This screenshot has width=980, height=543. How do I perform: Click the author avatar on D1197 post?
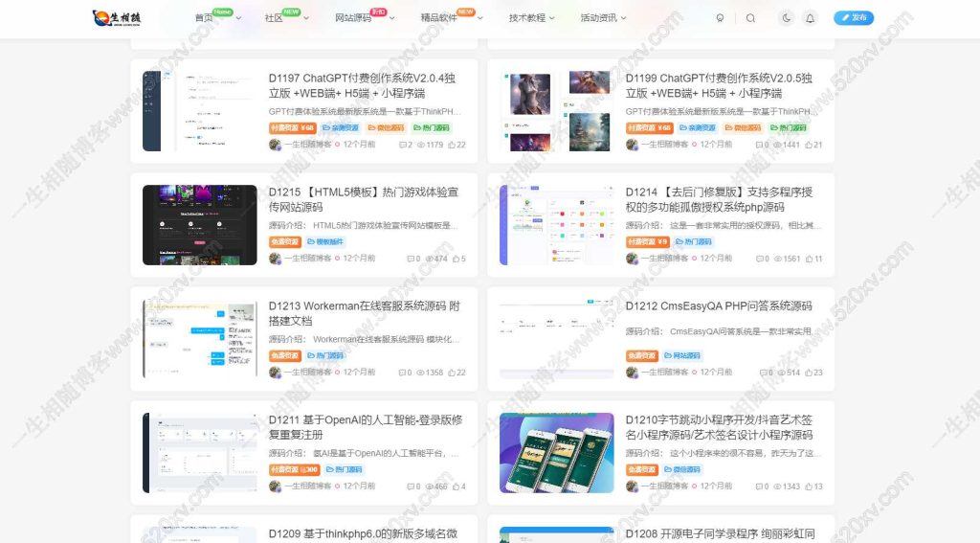[275, 145]
